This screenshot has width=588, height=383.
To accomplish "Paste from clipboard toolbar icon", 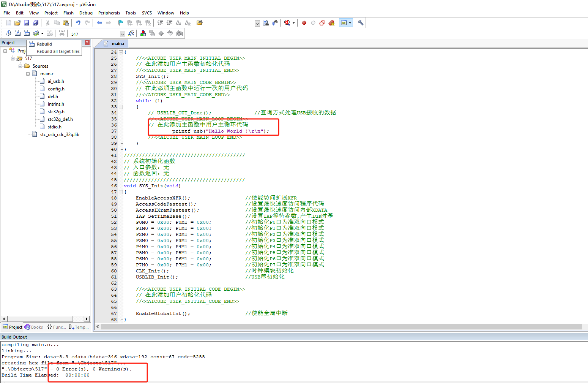I will tap(66, 23).
